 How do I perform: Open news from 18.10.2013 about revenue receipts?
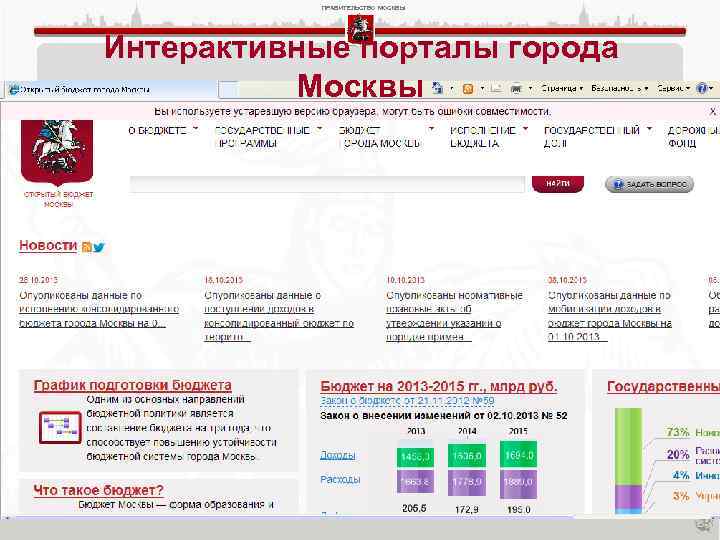(279, 316)
